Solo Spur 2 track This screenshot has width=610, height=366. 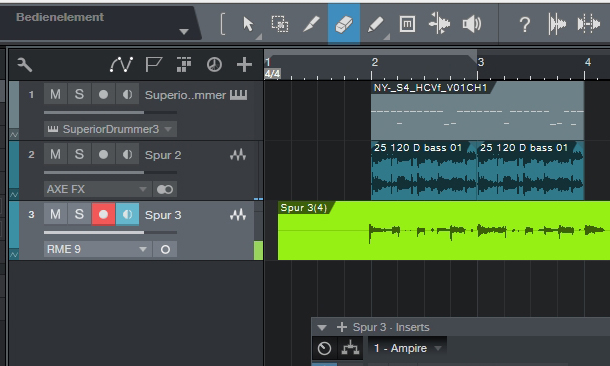point(79,154)
